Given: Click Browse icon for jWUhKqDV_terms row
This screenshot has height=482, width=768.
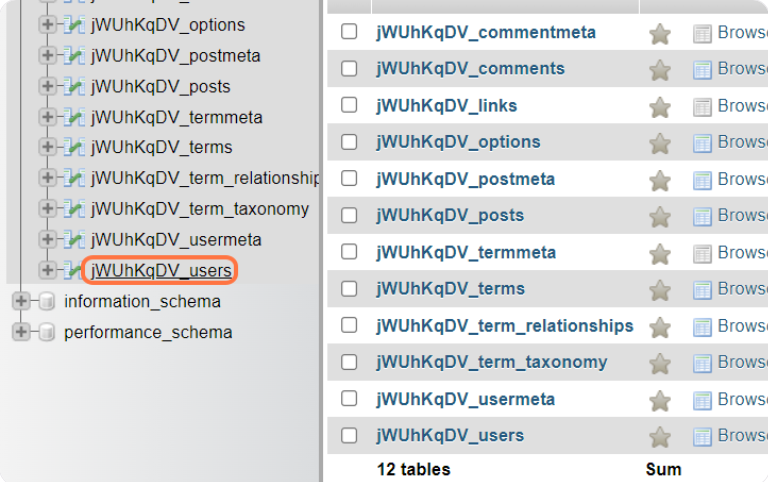Looking at the screenshot, I should (x=703, y=290).
